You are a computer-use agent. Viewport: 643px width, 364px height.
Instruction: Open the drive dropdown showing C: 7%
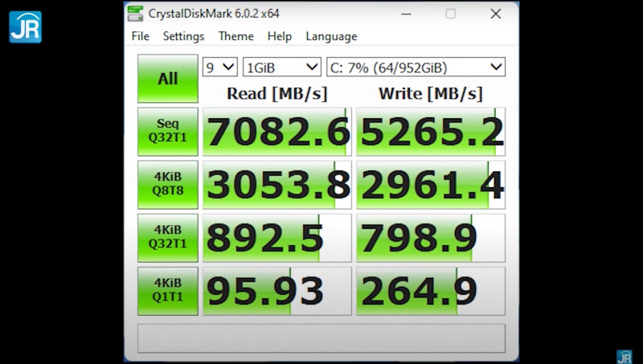(416, 67)
